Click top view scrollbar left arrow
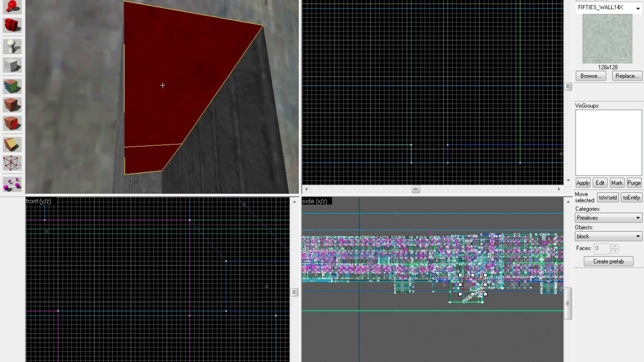 point(306,189)
